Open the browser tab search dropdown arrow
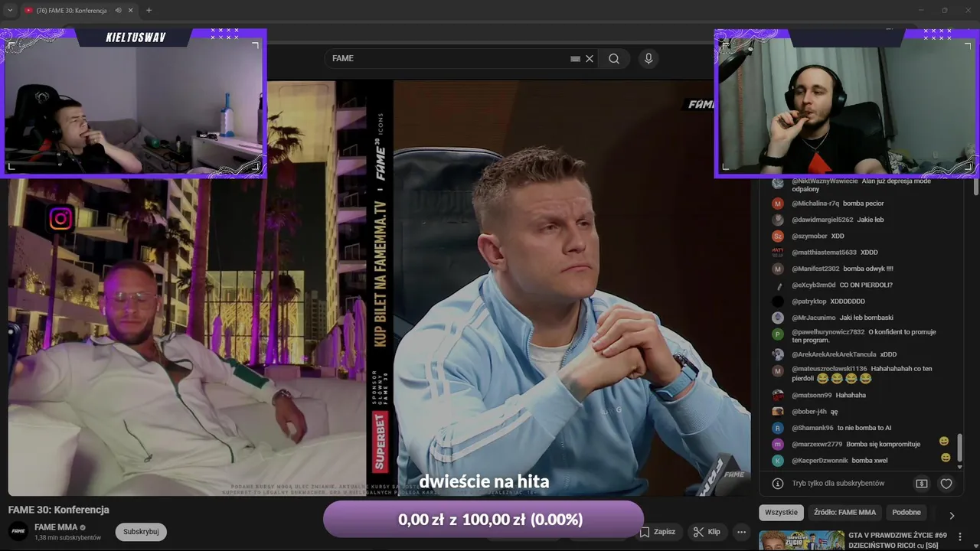Screen dimensions: 980x551 click(10, 11)
